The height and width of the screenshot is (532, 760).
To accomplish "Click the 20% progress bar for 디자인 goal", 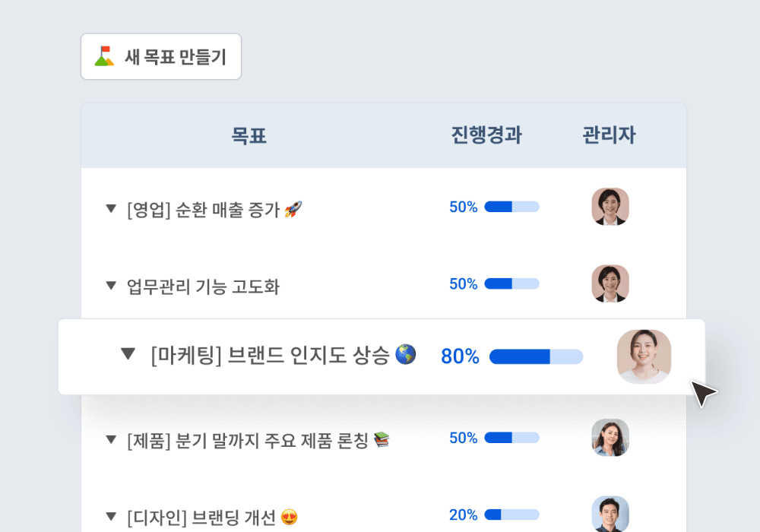I will coord(511,515).
